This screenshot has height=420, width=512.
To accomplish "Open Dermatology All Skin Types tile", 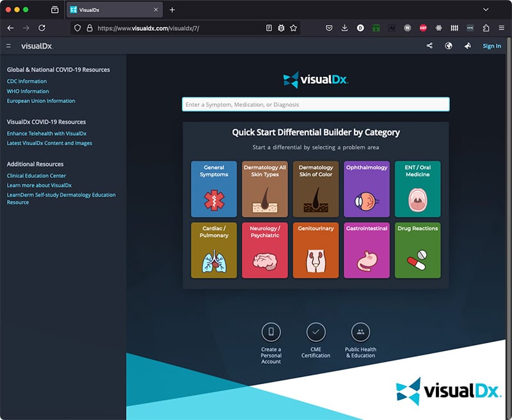I will (265, 189).
